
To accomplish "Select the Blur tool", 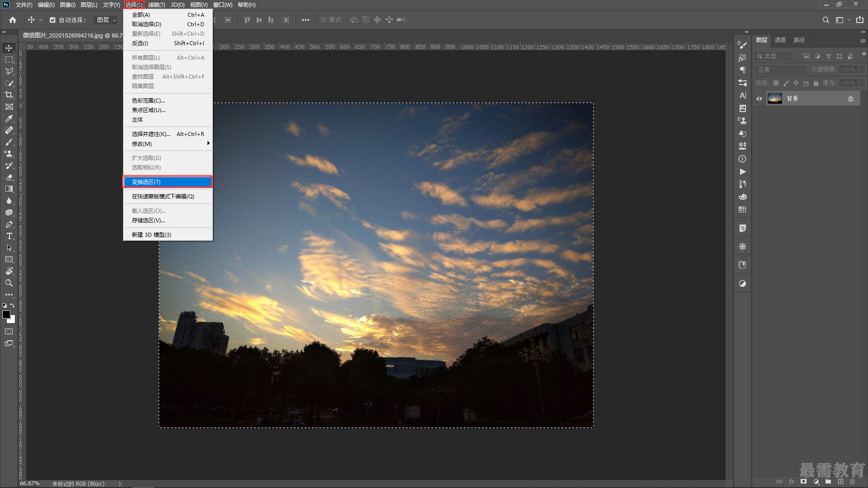I will click(x=9, y=201).
